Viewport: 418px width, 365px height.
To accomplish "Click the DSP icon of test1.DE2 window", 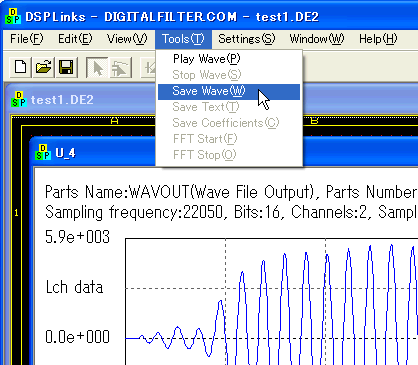I will (19, 99).
